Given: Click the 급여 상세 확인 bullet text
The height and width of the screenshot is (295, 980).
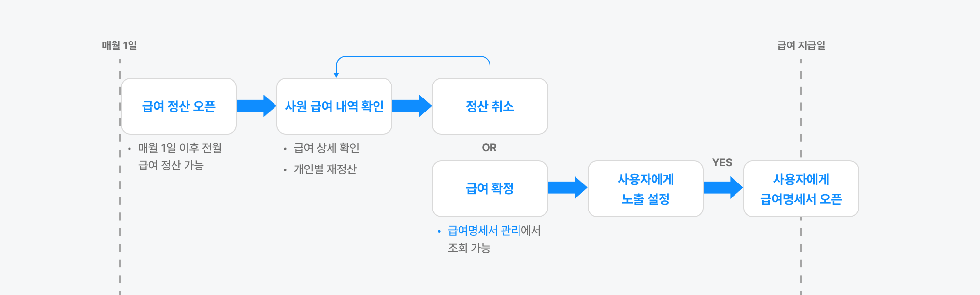Looking at the screenshot, I should 327,148.
